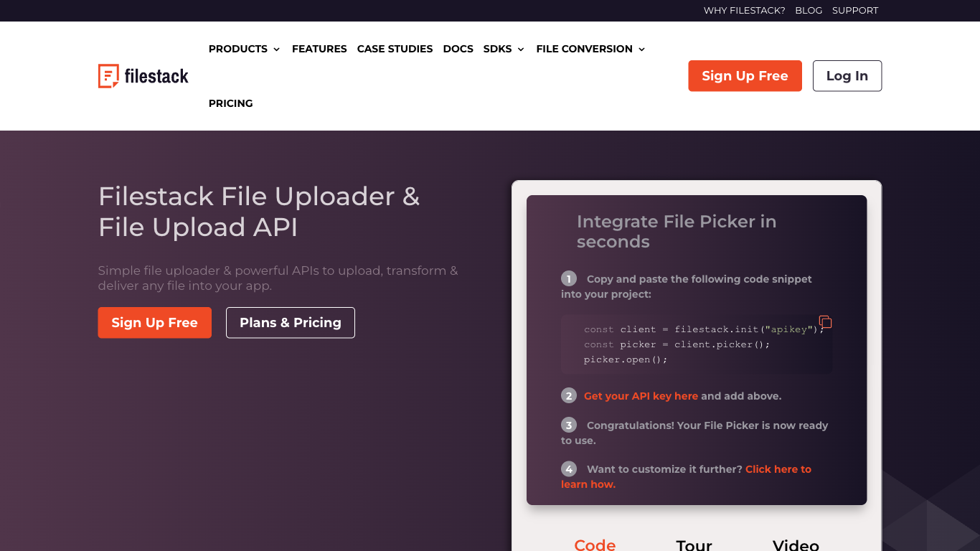
Task: Click Filestack File Uploader heading
Action: [x=259, y=212]
